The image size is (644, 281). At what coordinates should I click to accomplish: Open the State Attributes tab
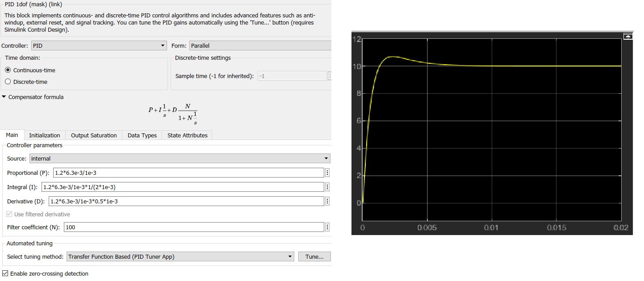(x=187, y=136)
